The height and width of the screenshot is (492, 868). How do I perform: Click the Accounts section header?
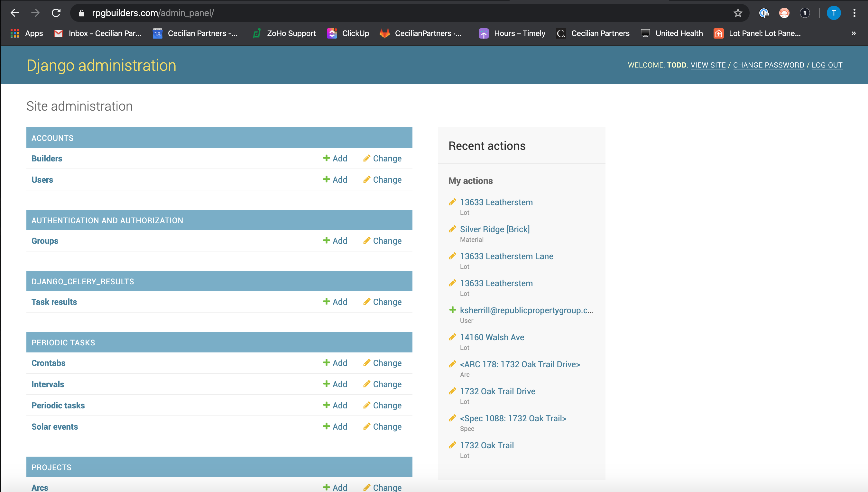click(52, 138)
